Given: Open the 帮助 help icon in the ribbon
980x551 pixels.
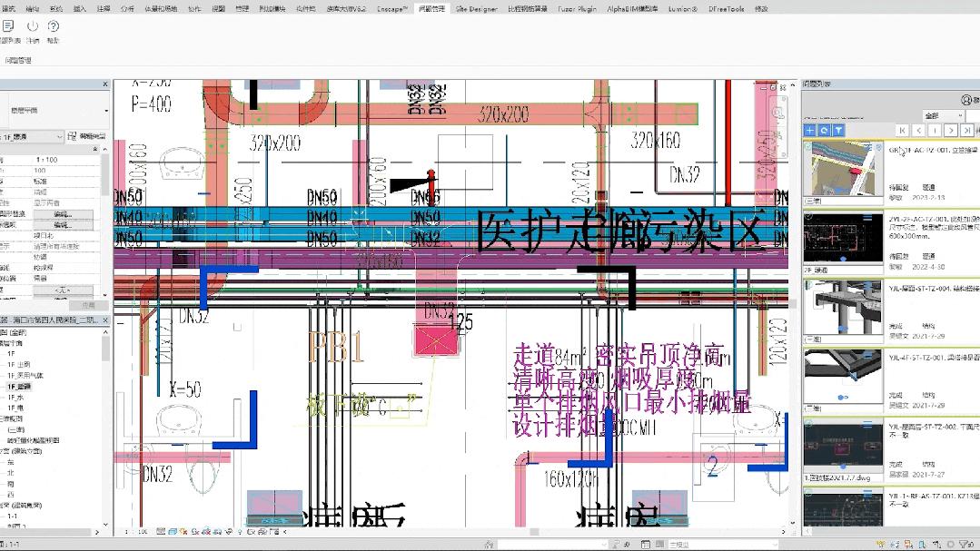Looking at the screenshot, I should click(52, 26).
